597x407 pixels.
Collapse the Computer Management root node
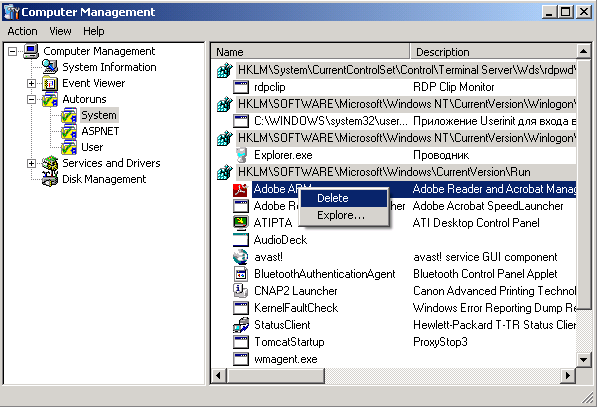point(13,51)
